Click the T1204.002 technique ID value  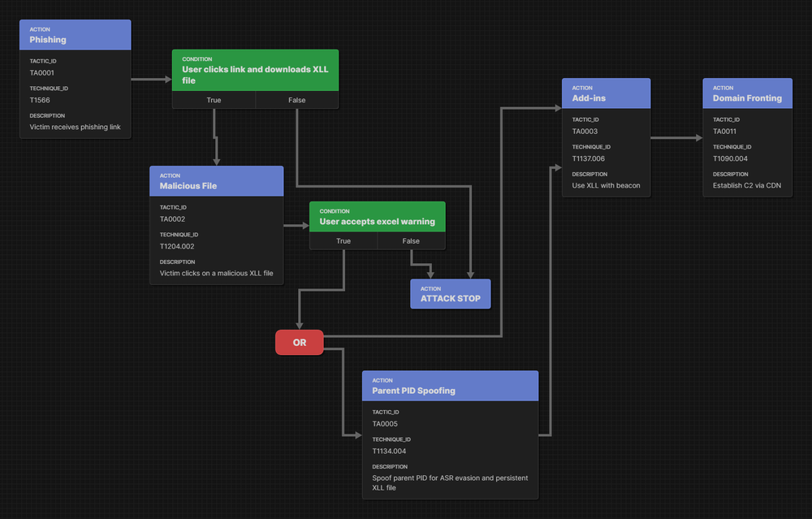tap(177, 246)
